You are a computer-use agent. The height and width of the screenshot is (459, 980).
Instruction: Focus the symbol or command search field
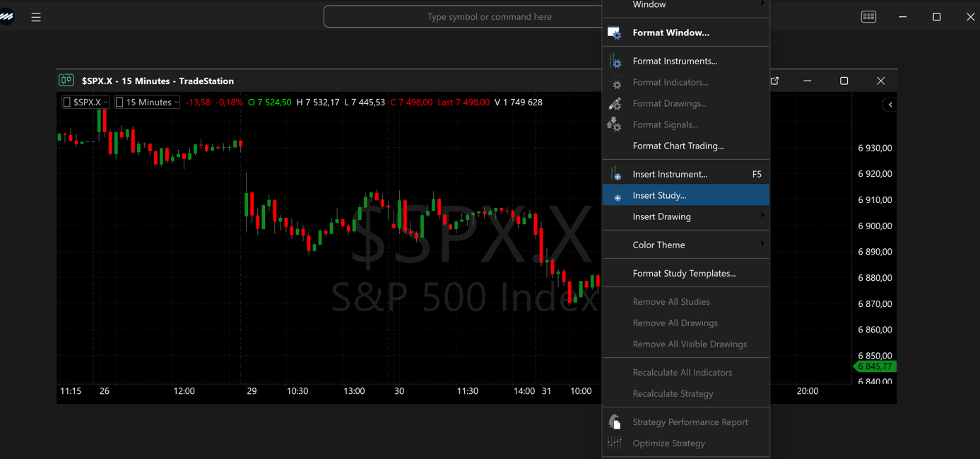(463, 16)
